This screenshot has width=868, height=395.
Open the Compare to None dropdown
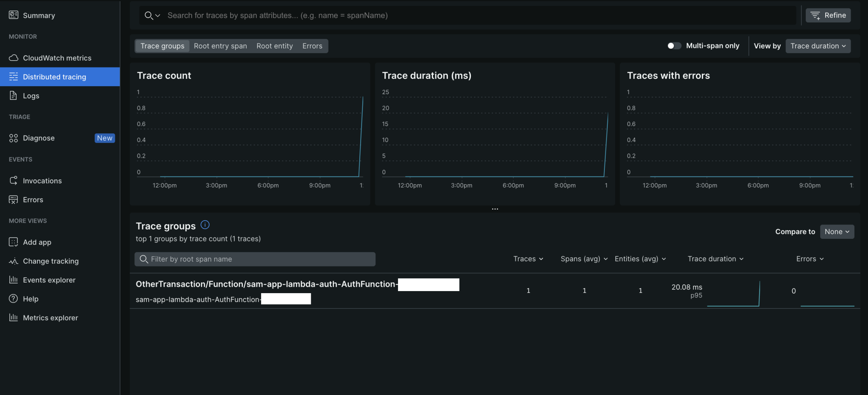(836, 232)
